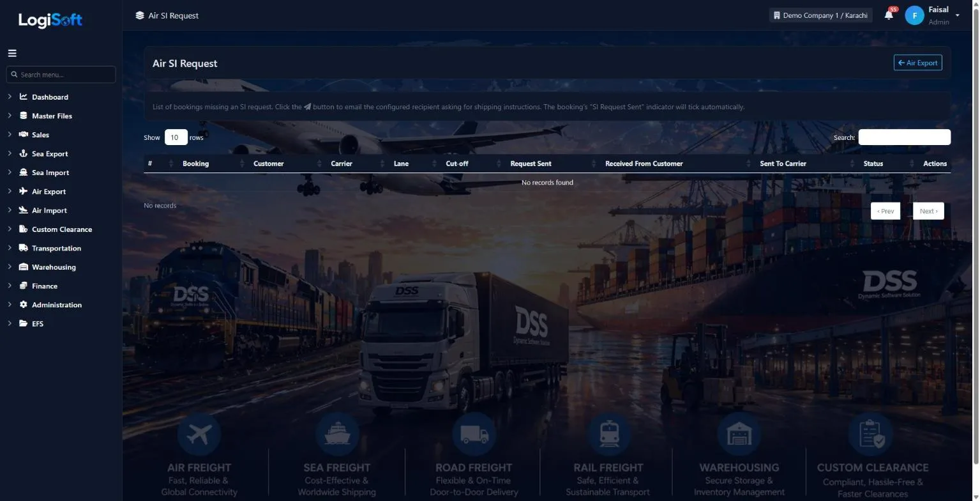Click the hamburger menu toggle icon
The image size is (980, 501).
click(12, 53)
